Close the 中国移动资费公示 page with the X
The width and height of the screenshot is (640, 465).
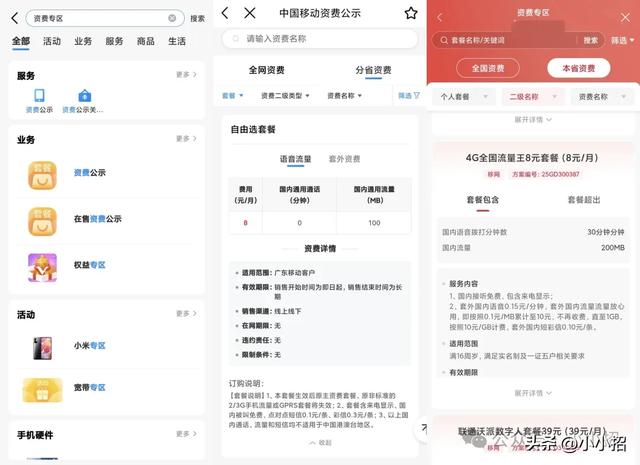tap(250, 13)
